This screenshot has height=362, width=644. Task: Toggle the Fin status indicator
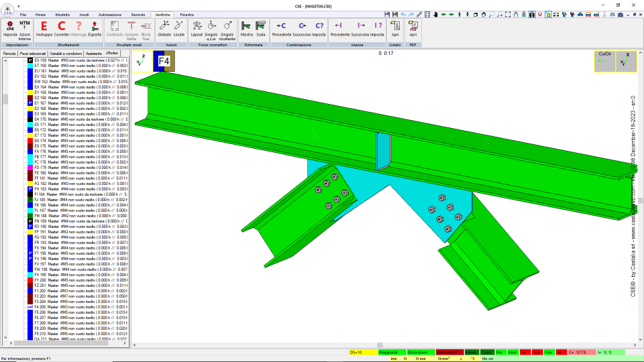500,352
